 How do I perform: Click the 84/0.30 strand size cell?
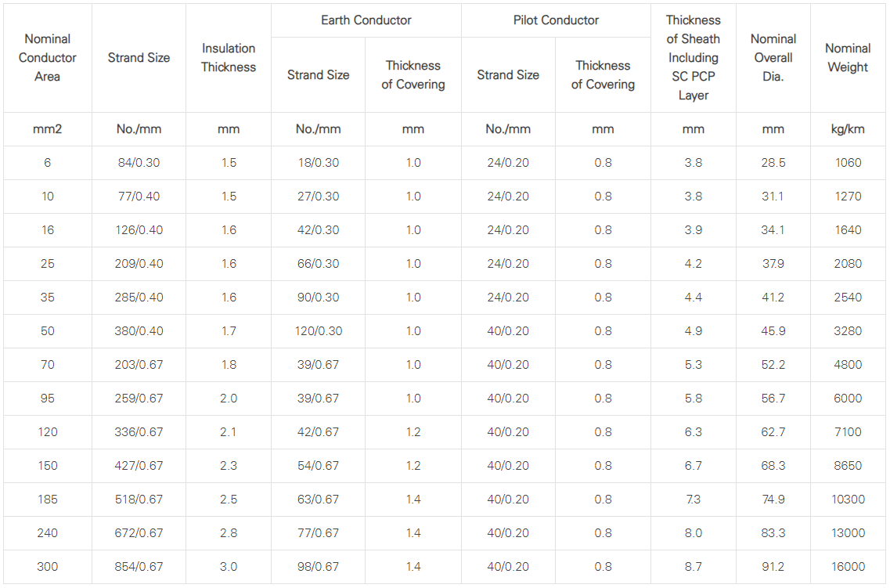[139, 163]
